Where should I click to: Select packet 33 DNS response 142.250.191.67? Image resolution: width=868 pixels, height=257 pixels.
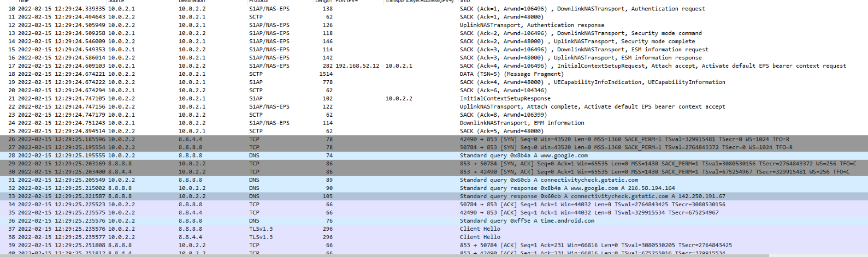(x=434, y=196)
